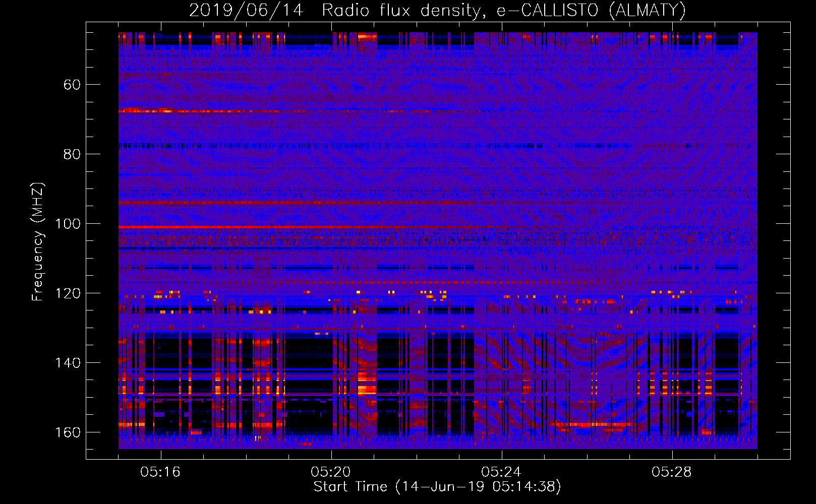This screenshot has width=816, height=504.
Task: Click the y-axis label 'Frequency (MHZ)'
Action: [x=38, y=241]
